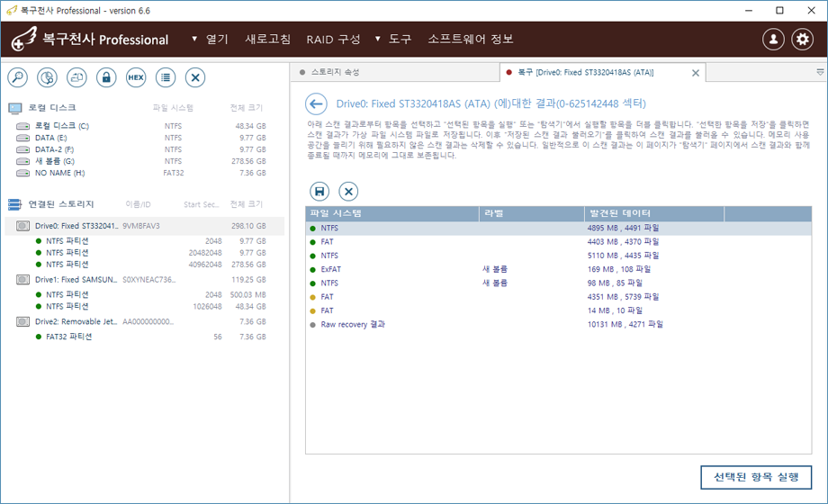Select FAT result with 4403 MB
Viewport: 828px width, 504px height.
click(558, 242)
